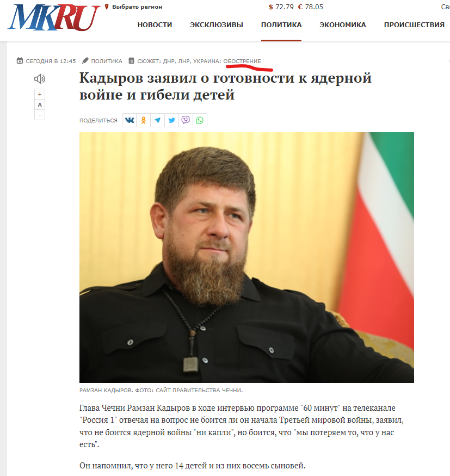Viewport: 450px width, 476px height.
Task: Share article on Odnoklassniki
Action: tap(144, 120)
